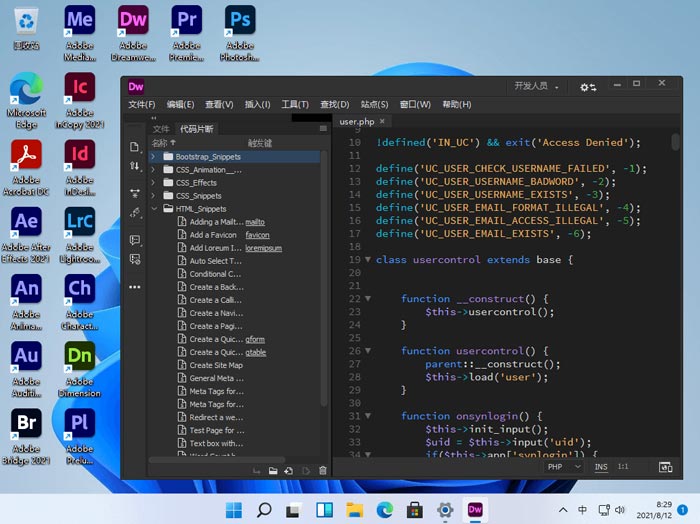Image resolution: width=700 pixels, height=524 pixels.
Task: Click the get/put files arrows icon
Action: 134,166
